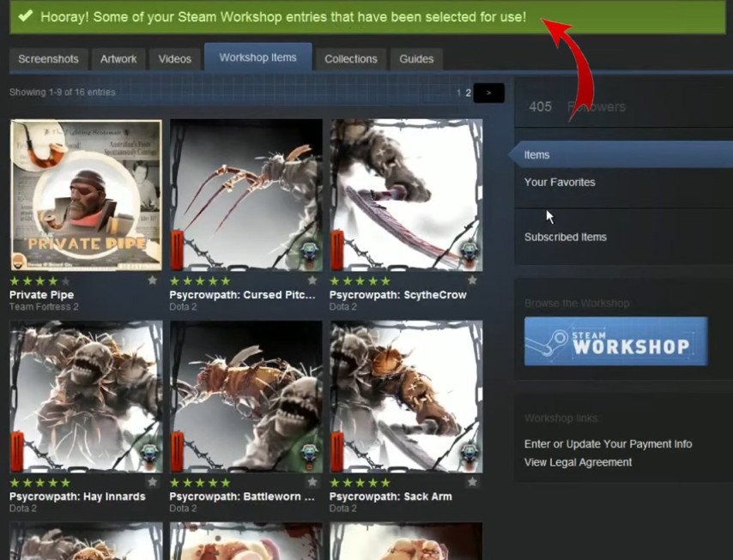Image resolution: width=733 pixels, height=560 pixels.
Task: Switch to the Guides tab
Action: pyautogui.click(x=416, y=59)
